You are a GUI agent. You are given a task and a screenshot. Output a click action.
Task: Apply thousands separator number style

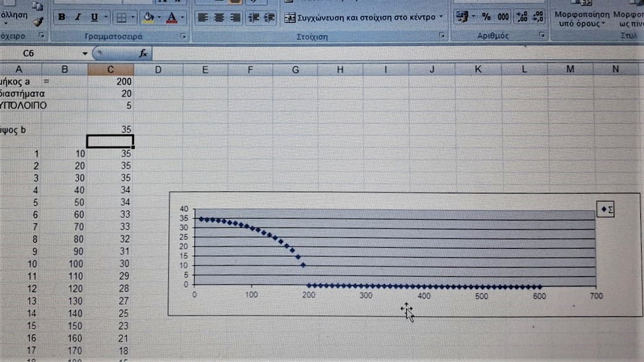click(503, 17)
